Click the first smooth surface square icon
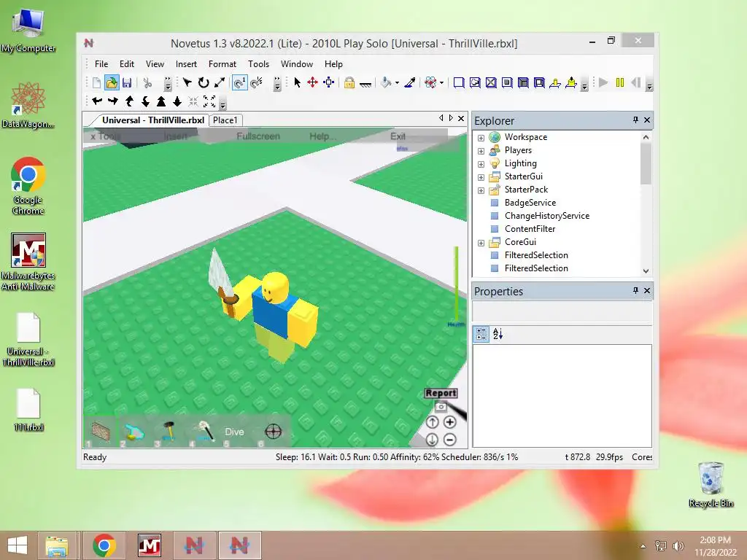Screen dimensions: 747x560 [459, 83]
